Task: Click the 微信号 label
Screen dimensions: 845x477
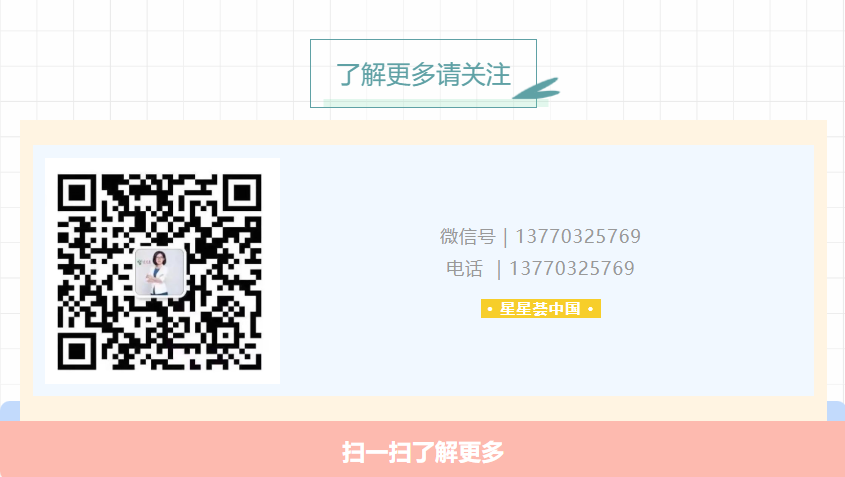Action: (467, 236)
